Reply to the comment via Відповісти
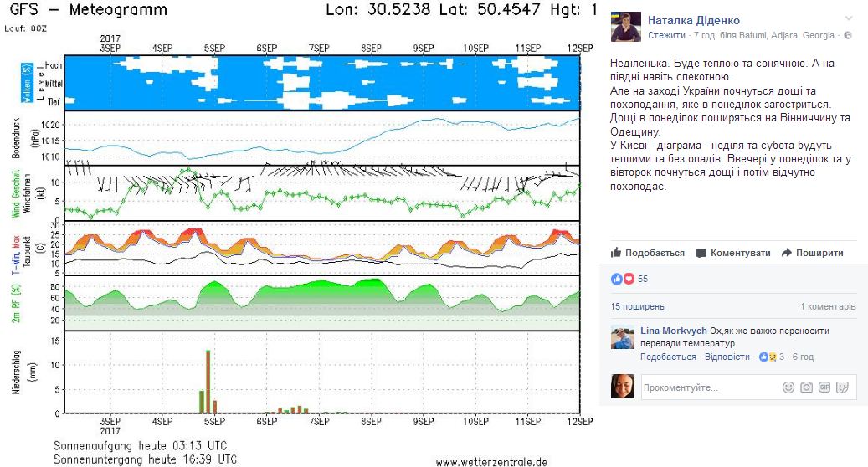Image resolution: width=868 pixels, height=467 pixels. [x=727, y=357]
